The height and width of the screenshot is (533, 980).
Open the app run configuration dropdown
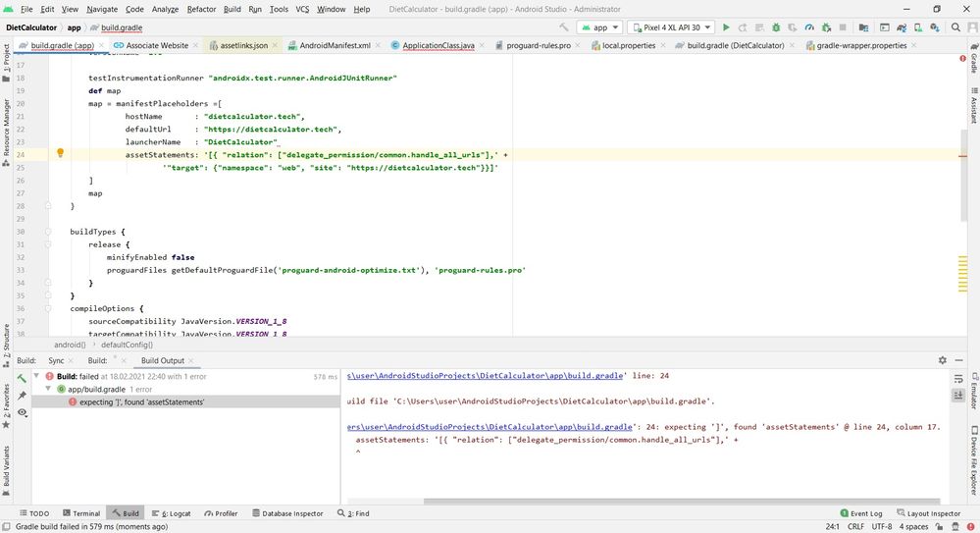[x=599, y=27]
